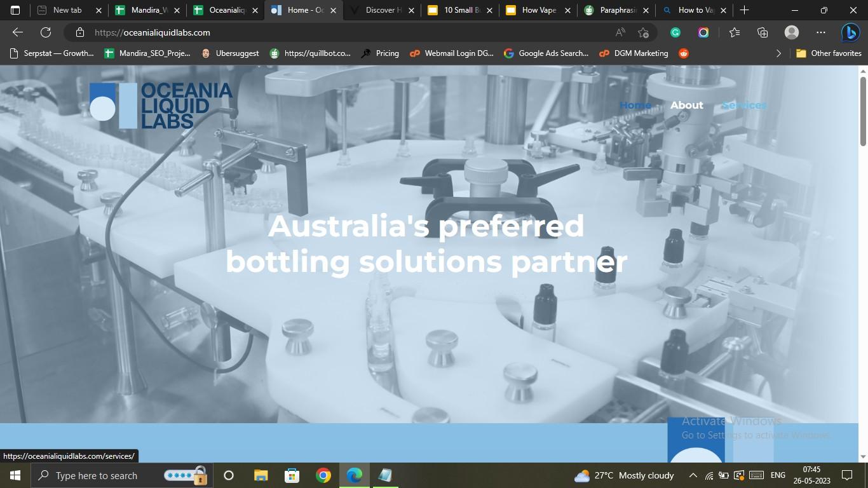Viewport: 868px width, 488px height.
Task: Refresh the current page
Action: point(46,32)
